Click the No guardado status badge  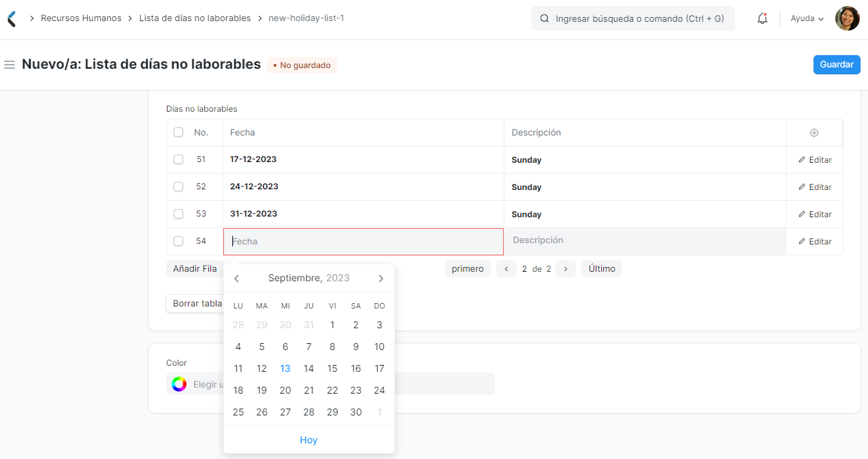[302, 65]
